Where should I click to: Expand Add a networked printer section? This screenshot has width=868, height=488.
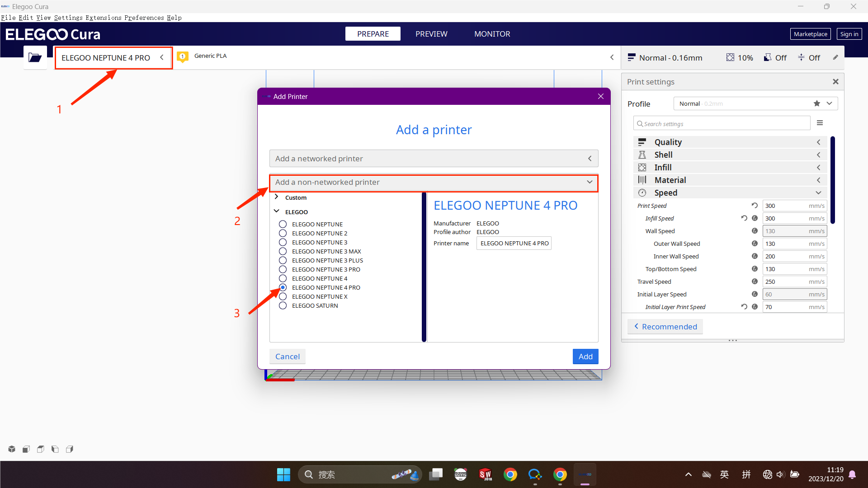[433, 159]
